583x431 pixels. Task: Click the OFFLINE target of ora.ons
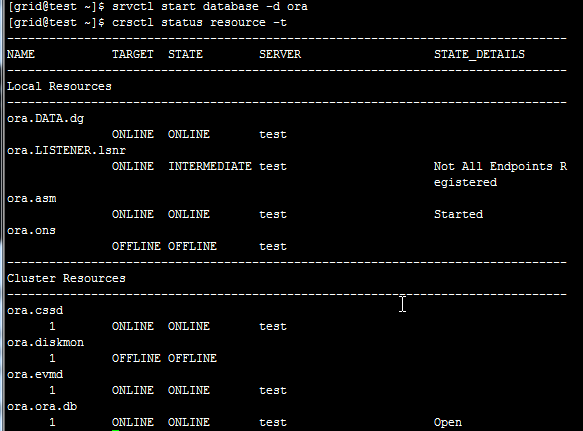point(136,246)
